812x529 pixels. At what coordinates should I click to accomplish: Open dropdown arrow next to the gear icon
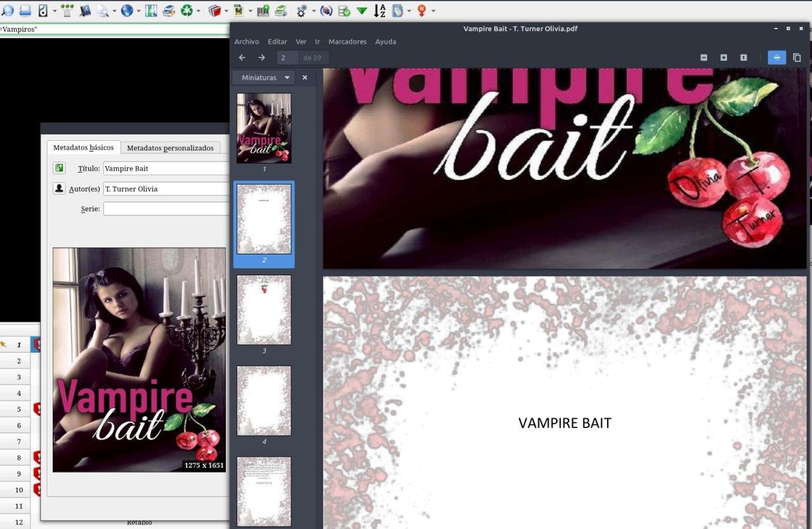[x=314, y=11]
